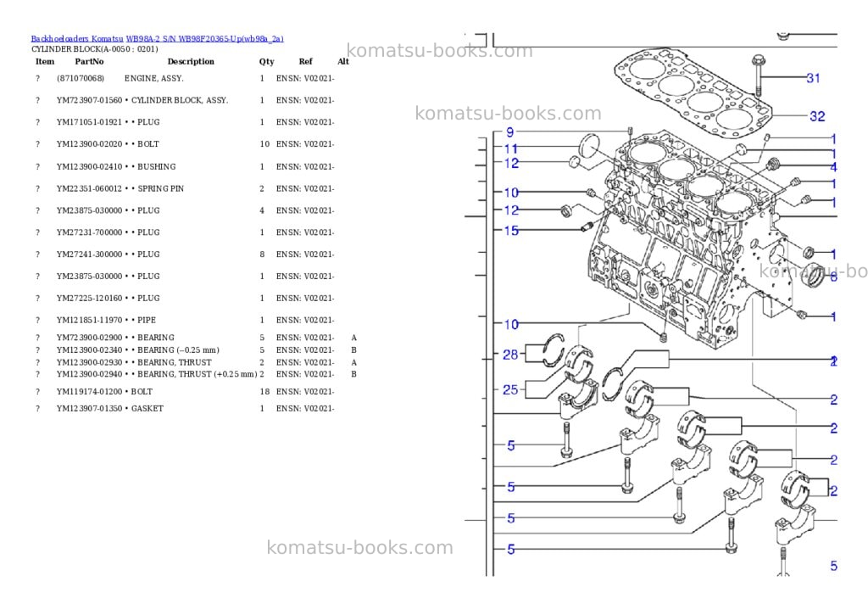Select part number YM723907-01560
868x615 pixels.
[89, 100]
